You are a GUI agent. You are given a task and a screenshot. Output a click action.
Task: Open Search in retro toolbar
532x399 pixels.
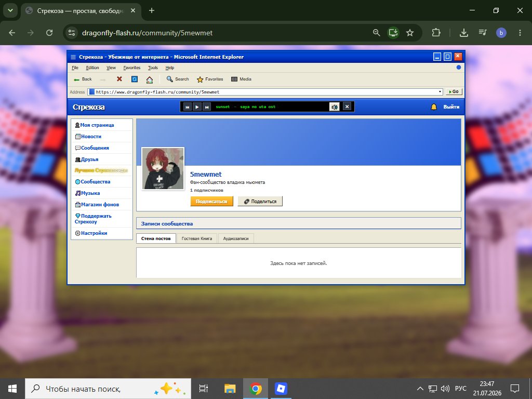click(x=178, y=79)
